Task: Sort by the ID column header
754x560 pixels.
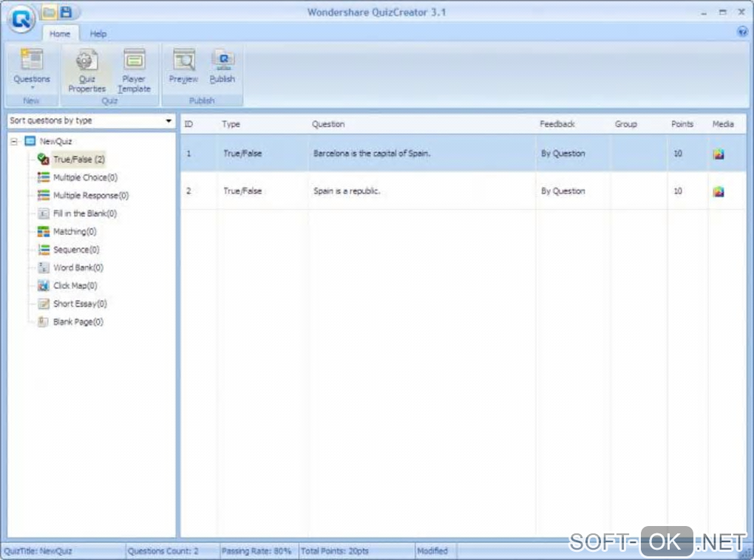Action: click(x=188, y=124)
